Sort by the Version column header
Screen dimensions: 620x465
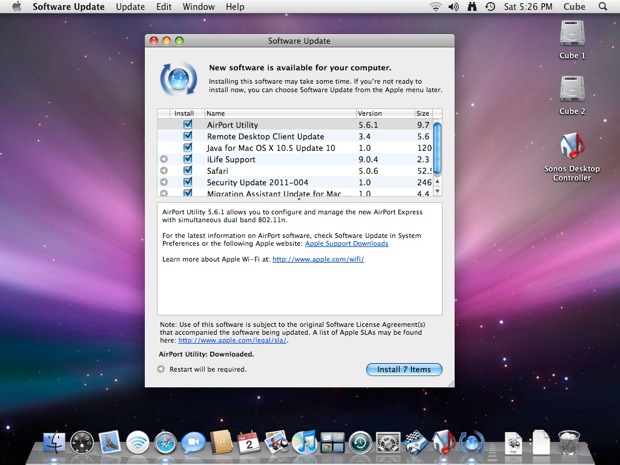click(x=385, y=113)
